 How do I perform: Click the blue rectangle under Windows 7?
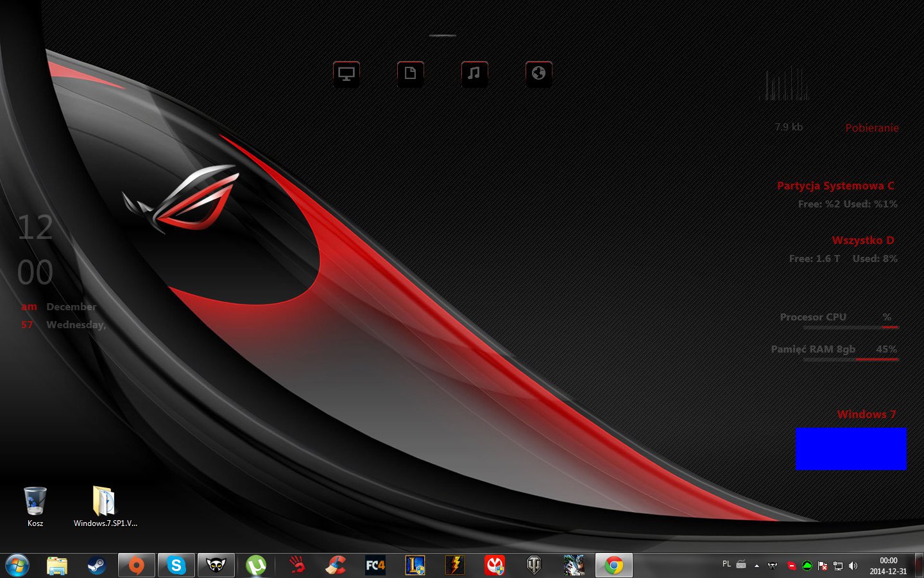click(x=851, y=449)
